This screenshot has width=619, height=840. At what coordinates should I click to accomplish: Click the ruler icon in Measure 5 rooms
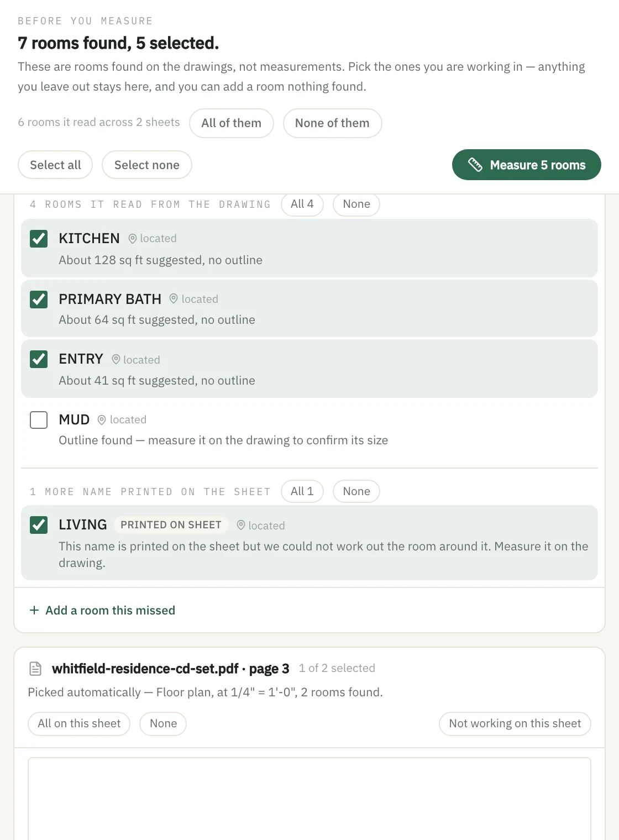point(475,165)
